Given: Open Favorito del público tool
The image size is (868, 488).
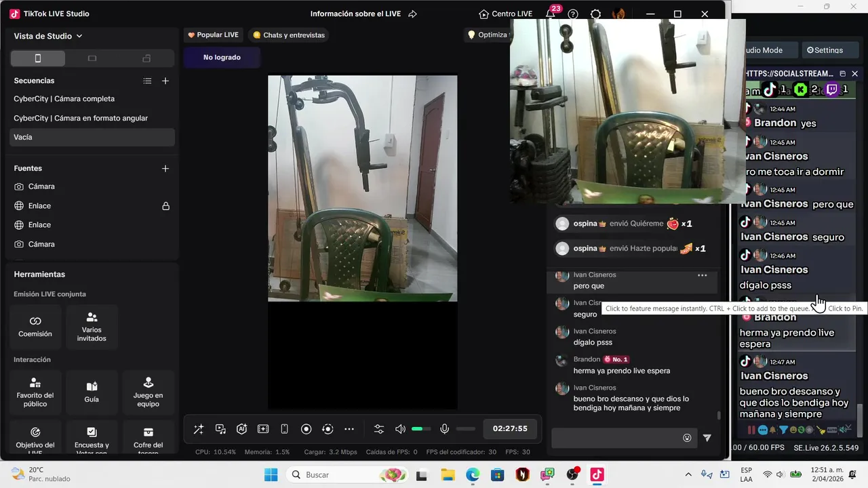Looking at the screenshot, I should pyautogui.click(x=35, y=392).
